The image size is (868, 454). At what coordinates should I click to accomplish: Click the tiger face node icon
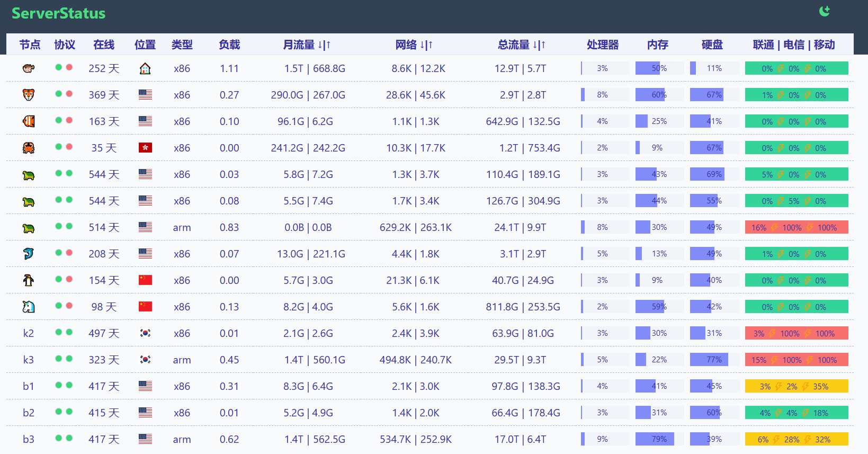pos(29,95)
